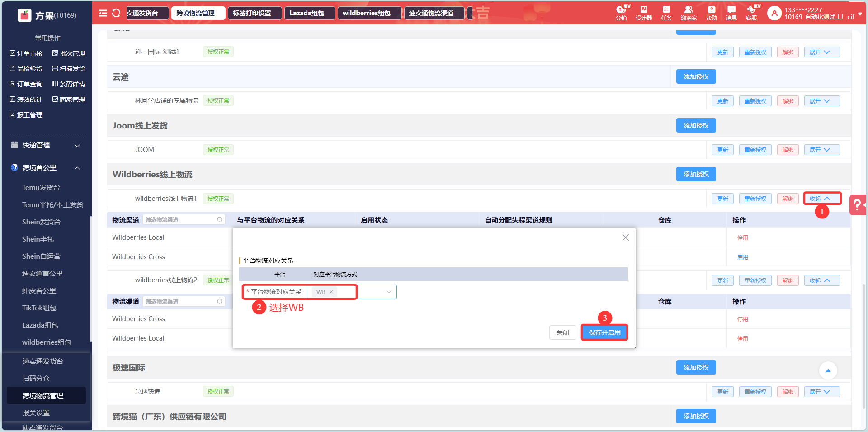Open the 设计器 designer icon
This screenshot has height=432, width=868.
coord(644,13)
